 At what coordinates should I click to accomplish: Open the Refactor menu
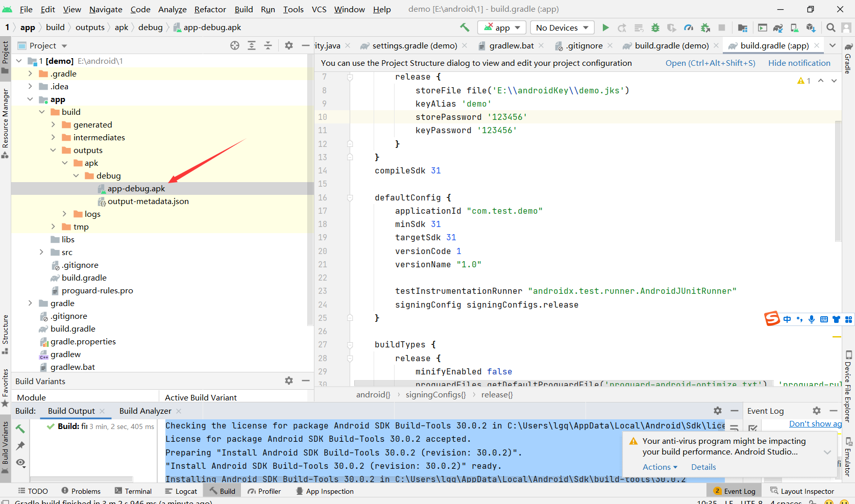[210, 9]
